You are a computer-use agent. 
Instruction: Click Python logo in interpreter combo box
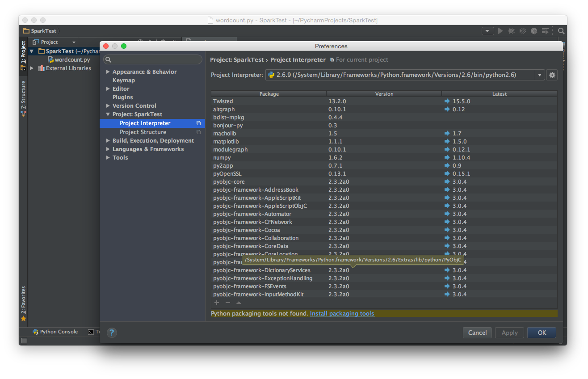tap(271, 75)
